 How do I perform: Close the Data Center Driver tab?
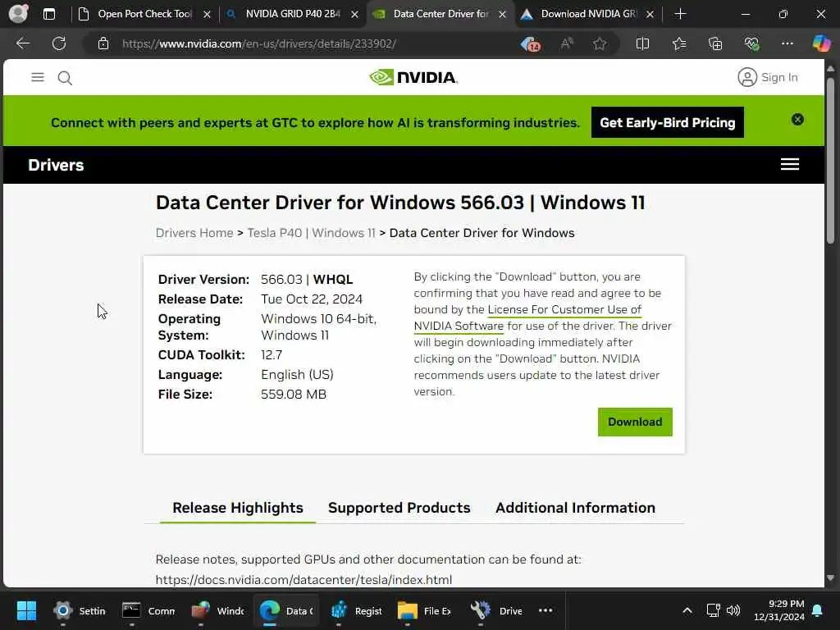[x=502, y=15]
